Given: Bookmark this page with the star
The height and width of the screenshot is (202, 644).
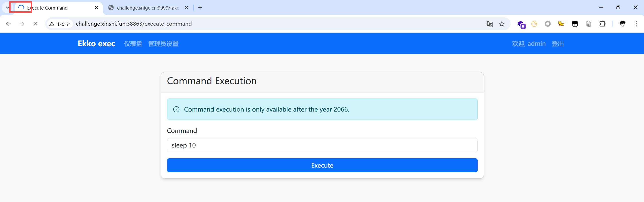Looking at the screenshot, I should tap(502, 24).
